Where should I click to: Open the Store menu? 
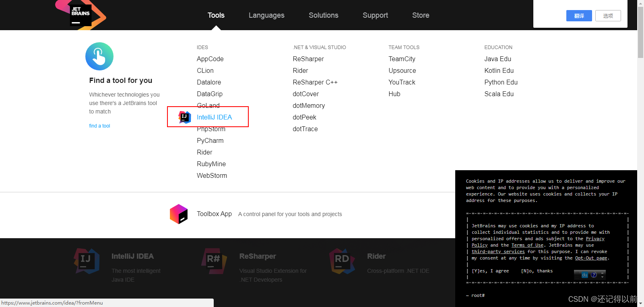pyautogui.click(x=421, y=15)
